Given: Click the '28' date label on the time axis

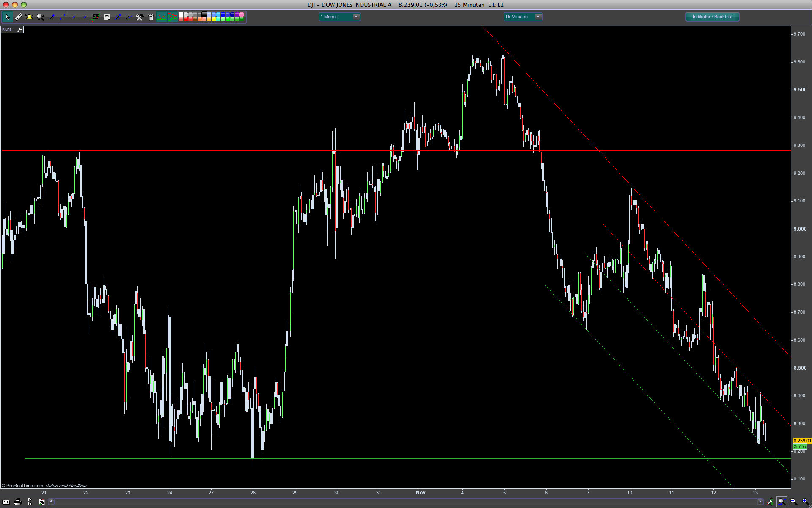Looking at the screenshot, I should [x=253, y=492].
